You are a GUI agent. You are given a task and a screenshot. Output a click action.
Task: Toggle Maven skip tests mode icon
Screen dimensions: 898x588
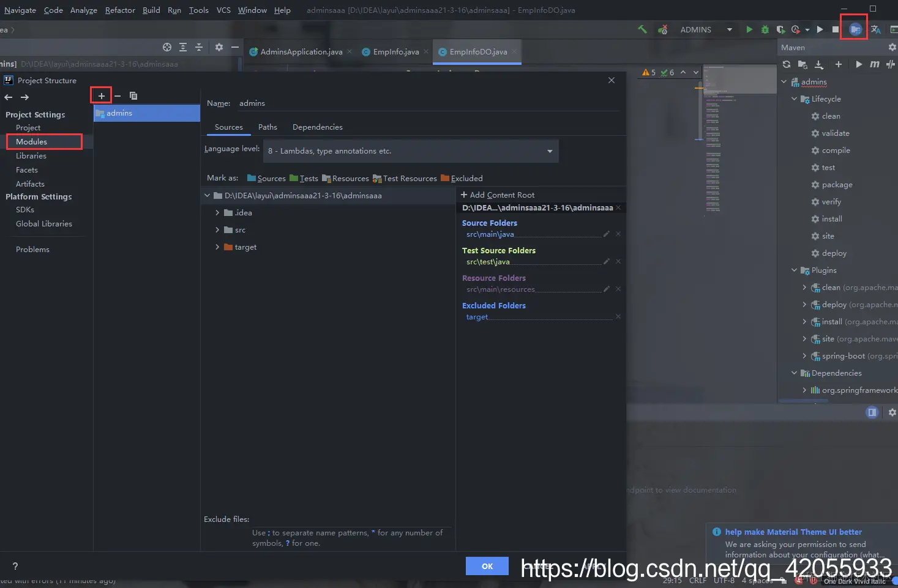pyautogui.click(x=891, y=64)
